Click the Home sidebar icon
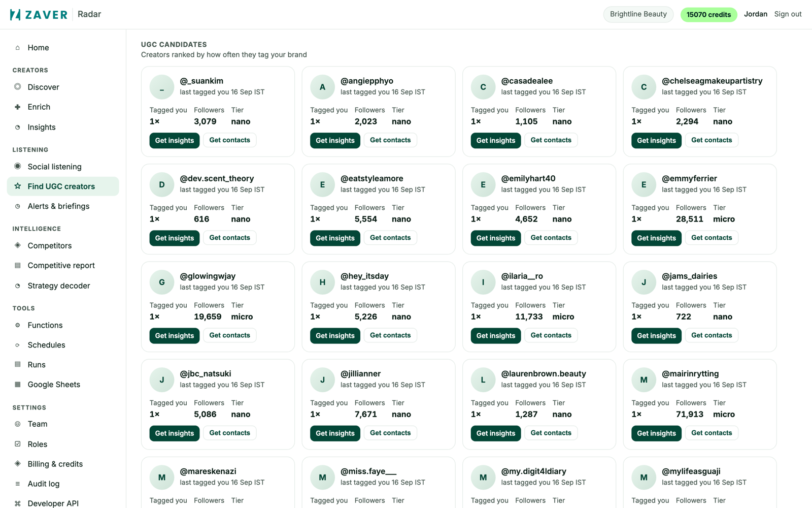Image resolution: width=812 pixels, height=508 pixels. [x=18, y=48]
